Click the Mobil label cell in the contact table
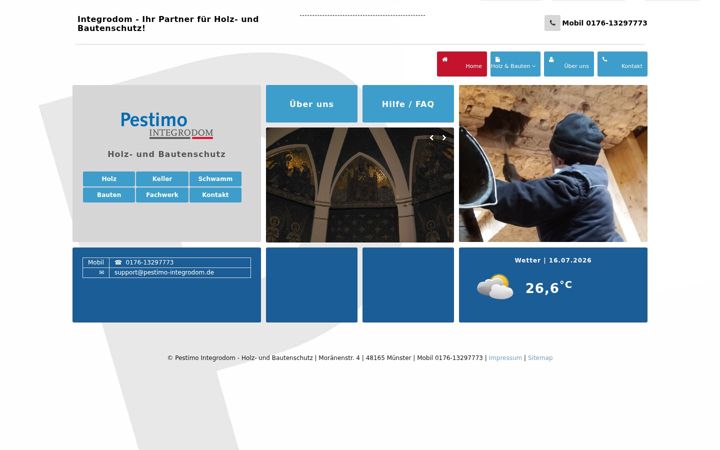 (96, 263)
